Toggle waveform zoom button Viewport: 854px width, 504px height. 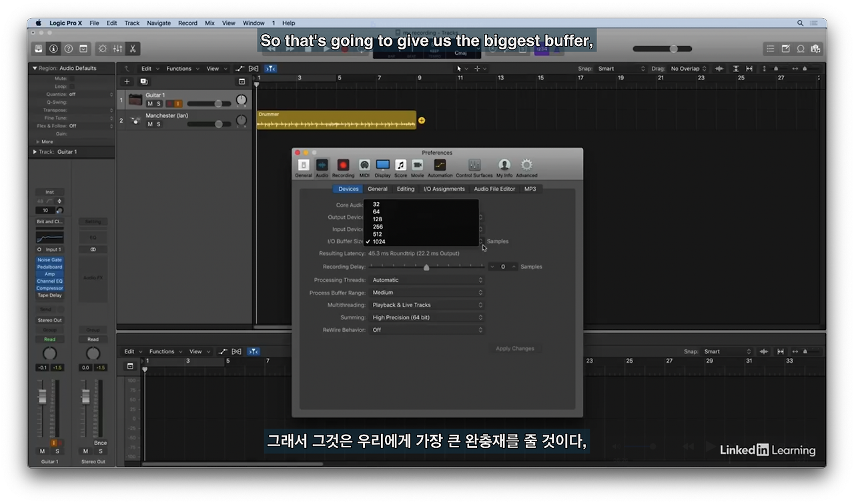point(719,69)
